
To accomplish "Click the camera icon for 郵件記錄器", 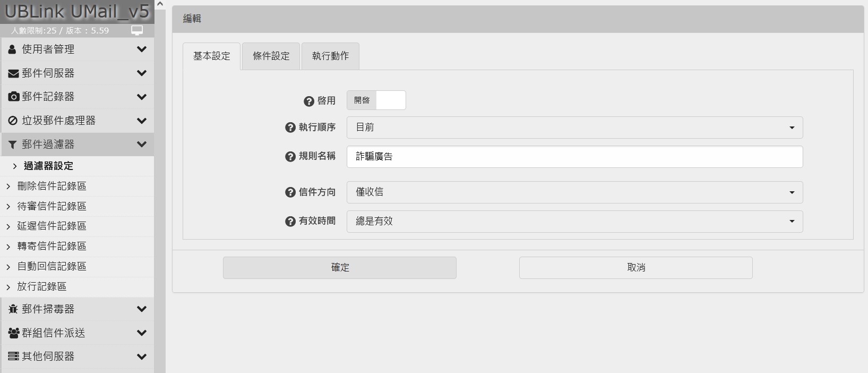I will coord(13,97).
